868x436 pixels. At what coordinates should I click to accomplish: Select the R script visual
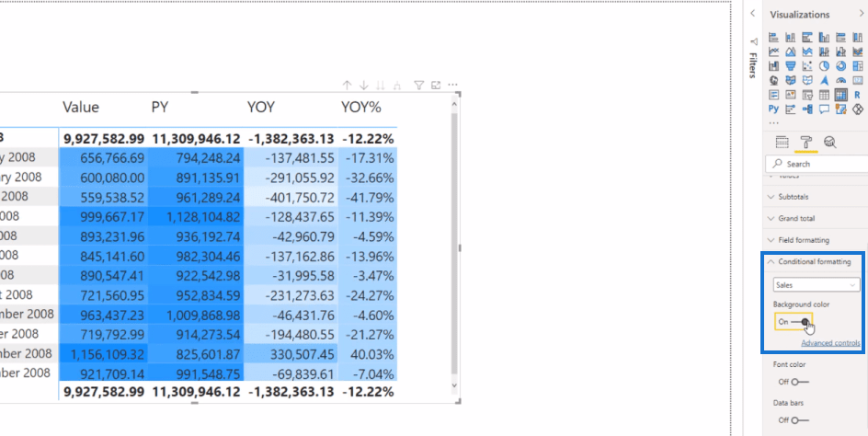point(858,96)
